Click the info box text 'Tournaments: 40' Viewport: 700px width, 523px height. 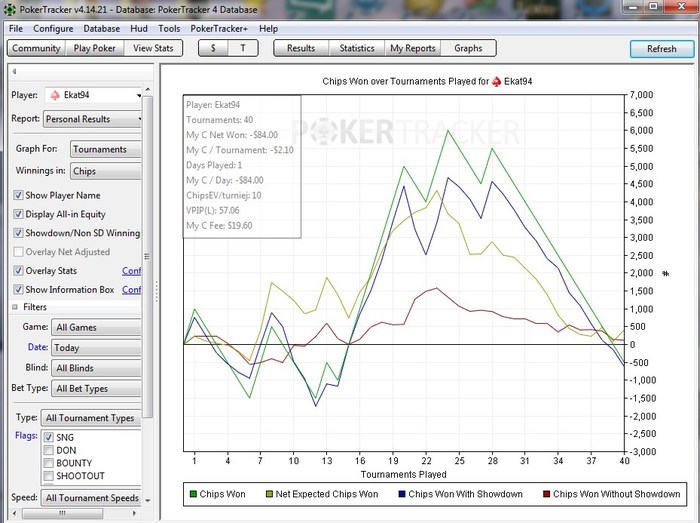pyautogui.click(x=220, y=120)
